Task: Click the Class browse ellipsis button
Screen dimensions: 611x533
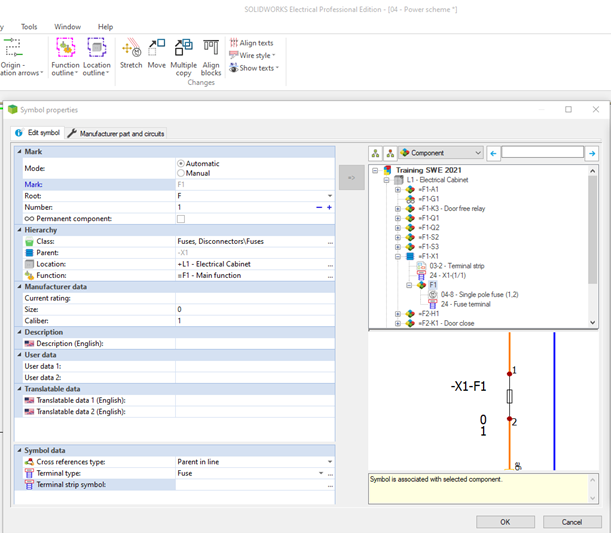Action: [x=330, y=242]
